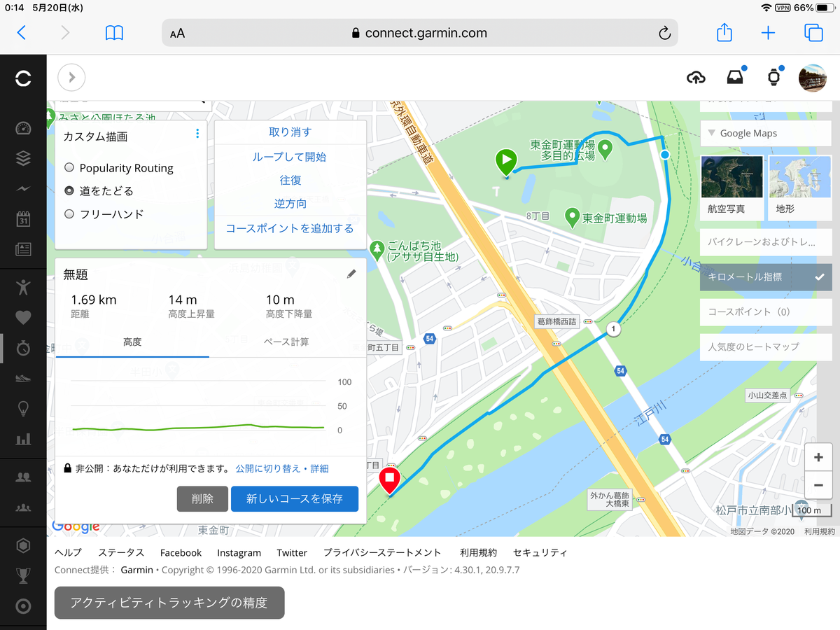Open the watch devices icon
This screenshot has height=630, width=840.
tap(773, 78)
